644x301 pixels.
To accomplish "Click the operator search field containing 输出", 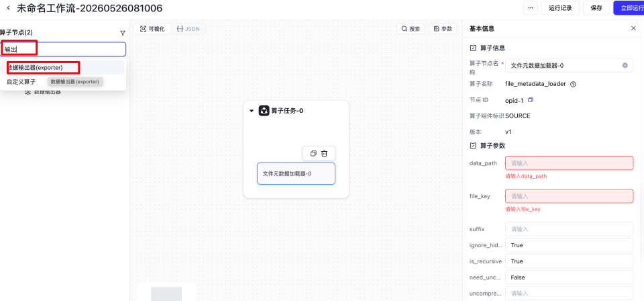I will coord(63,49).
